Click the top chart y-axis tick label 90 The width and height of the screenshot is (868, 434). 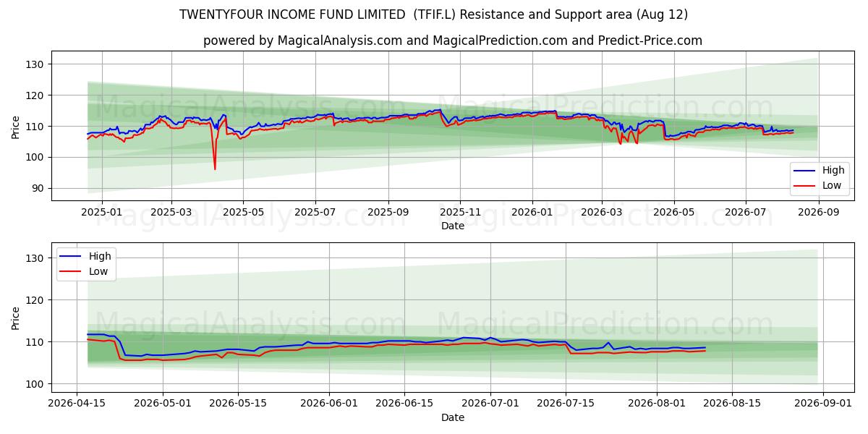pos(38,188)
